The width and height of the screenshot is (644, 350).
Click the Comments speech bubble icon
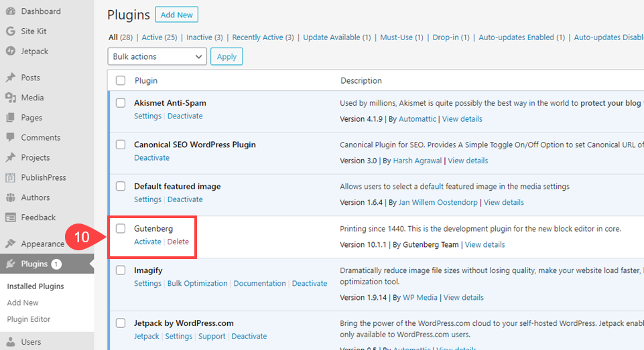click(x=10, y=138)
